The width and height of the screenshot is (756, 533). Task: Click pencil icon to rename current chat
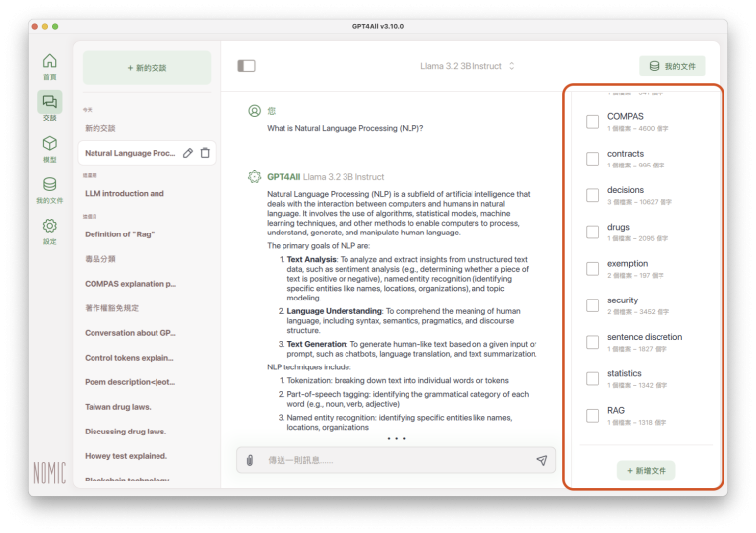pos(188,153)
